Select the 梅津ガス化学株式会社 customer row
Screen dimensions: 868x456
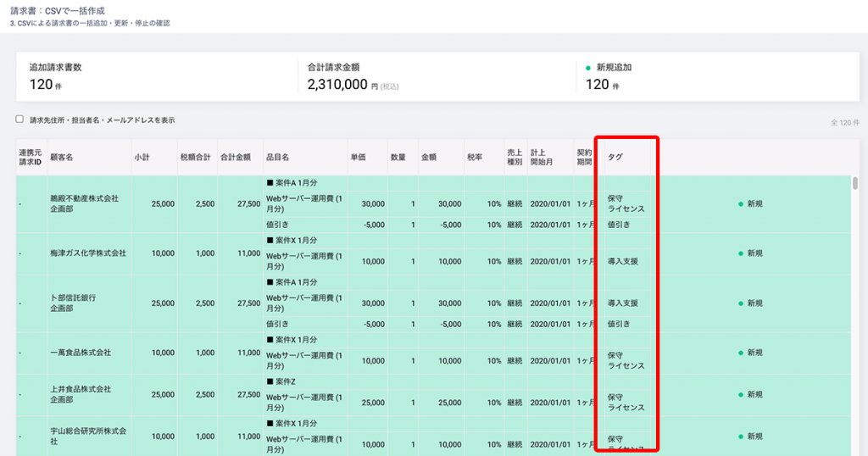[433, 253]
